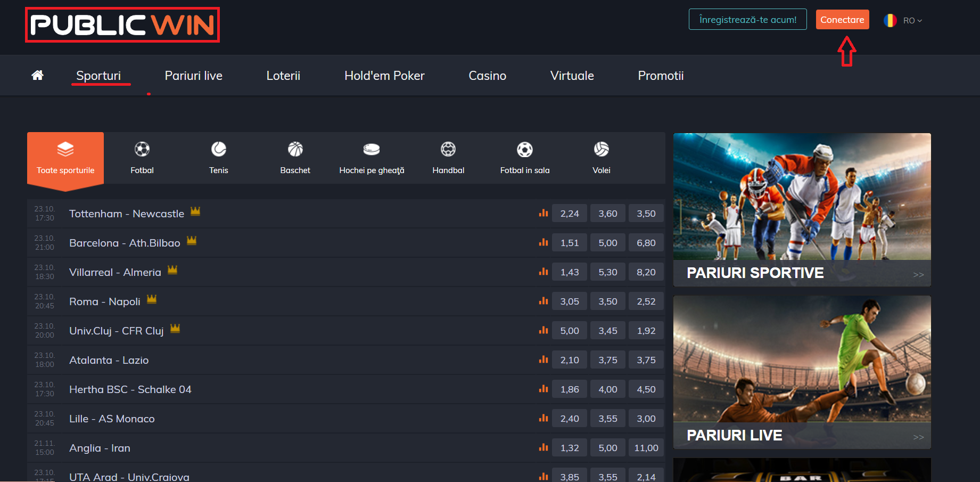This screenshot has width=980, height=482.
Task: Click the PUBLICWIN logo
Action: point(122,24)
